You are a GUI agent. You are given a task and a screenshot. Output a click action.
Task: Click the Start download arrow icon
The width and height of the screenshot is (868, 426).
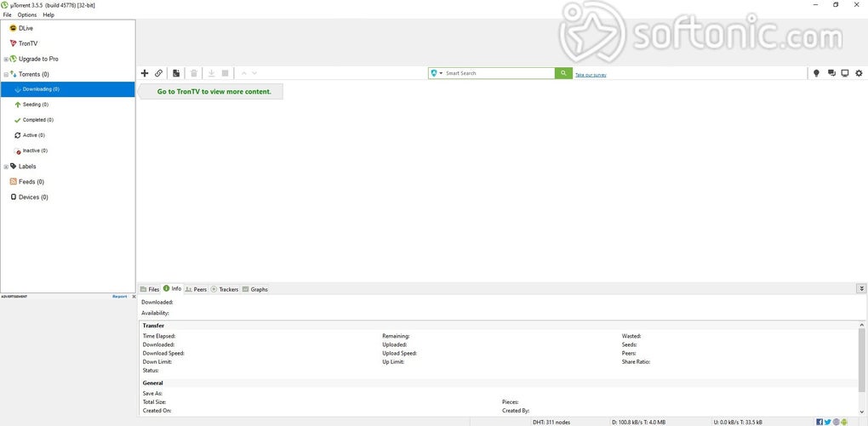point(211,73)
